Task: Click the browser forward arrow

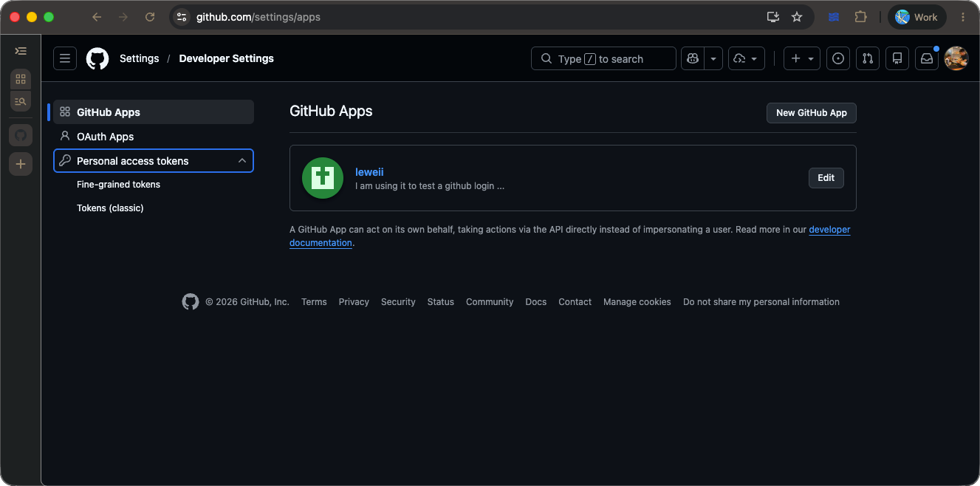Action: click(x=123, y=17)
